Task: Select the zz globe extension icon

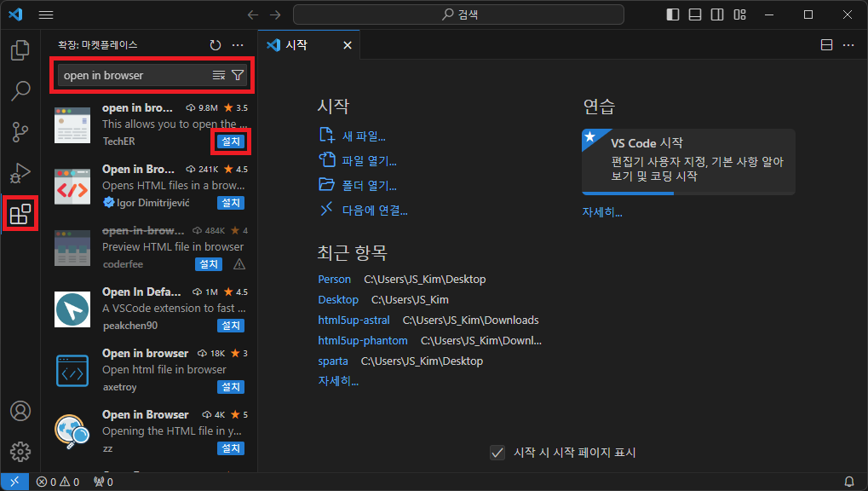Action: pos(72,431)
